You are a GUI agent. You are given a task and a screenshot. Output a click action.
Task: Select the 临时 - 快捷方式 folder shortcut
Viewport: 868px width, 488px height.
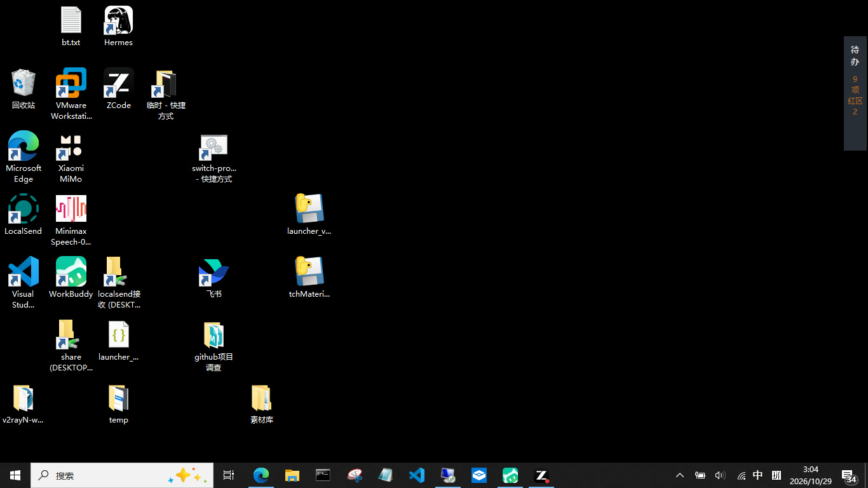click(166, 94)
